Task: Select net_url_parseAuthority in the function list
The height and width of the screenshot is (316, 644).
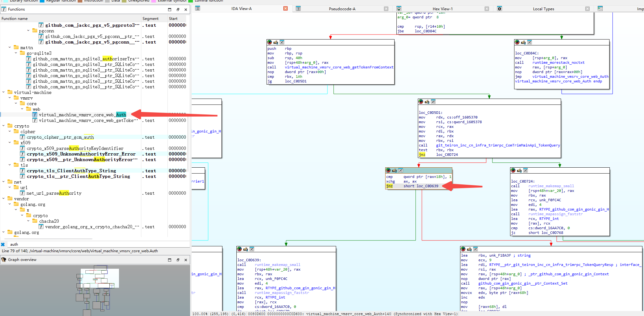Action: coord(54,193)
